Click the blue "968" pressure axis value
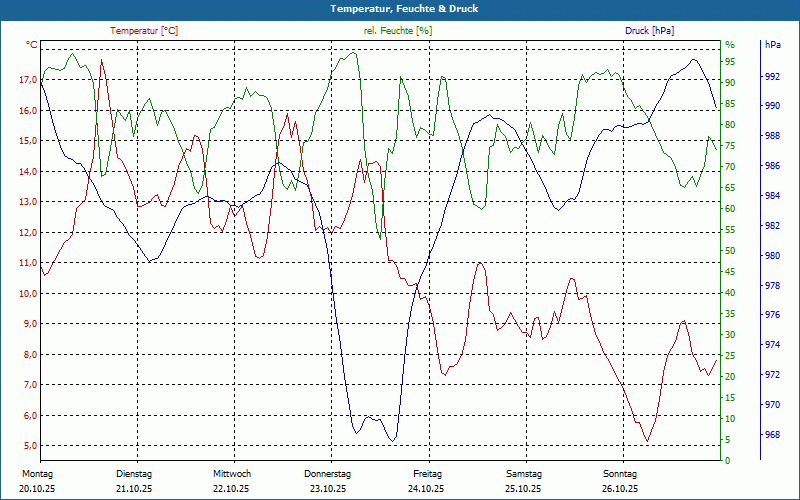 [772, 435]
